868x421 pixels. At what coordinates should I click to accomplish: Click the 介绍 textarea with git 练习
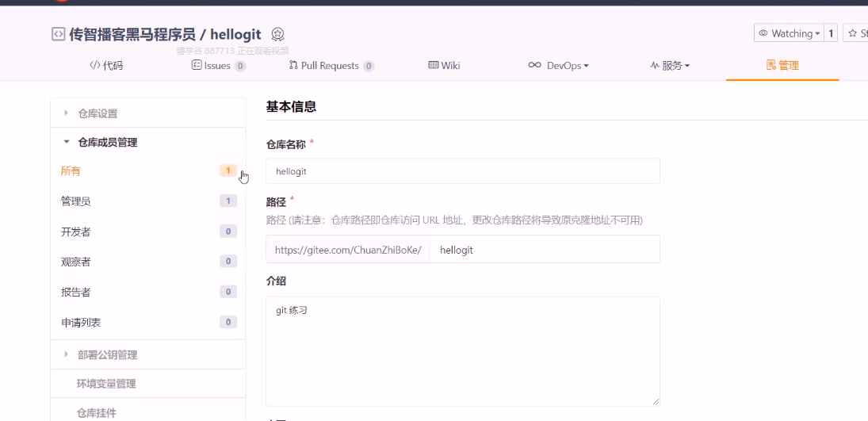[463, 351]
